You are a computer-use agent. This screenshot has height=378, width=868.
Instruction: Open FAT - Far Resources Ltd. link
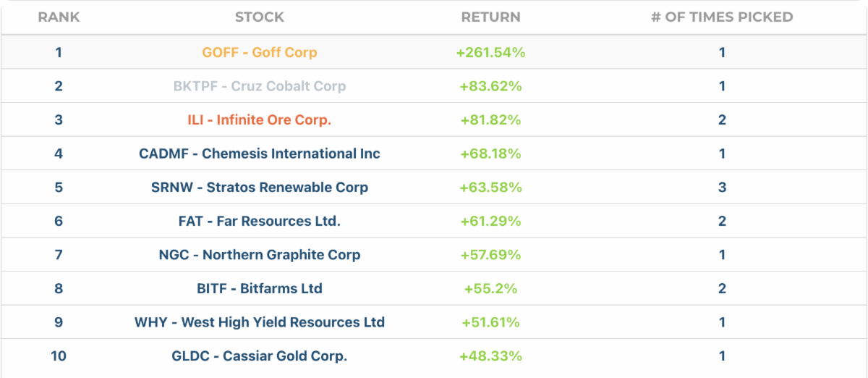[260, 222]
